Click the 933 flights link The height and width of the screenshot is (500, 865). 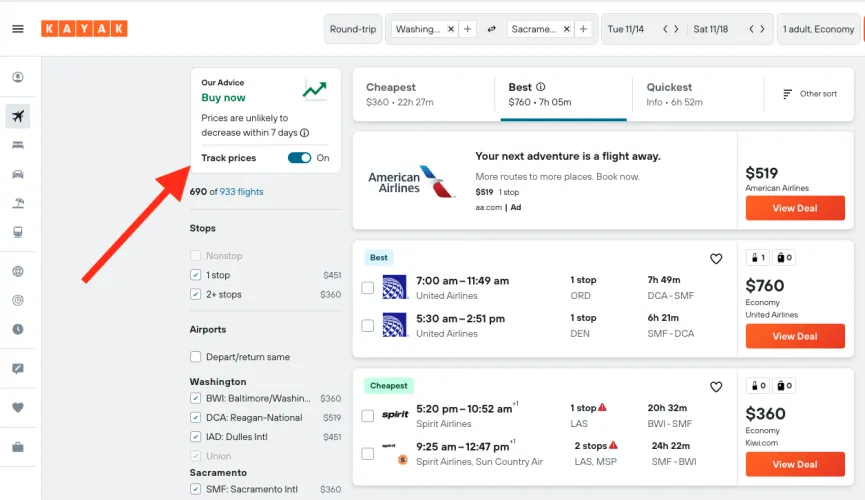[x=242, y=192]
